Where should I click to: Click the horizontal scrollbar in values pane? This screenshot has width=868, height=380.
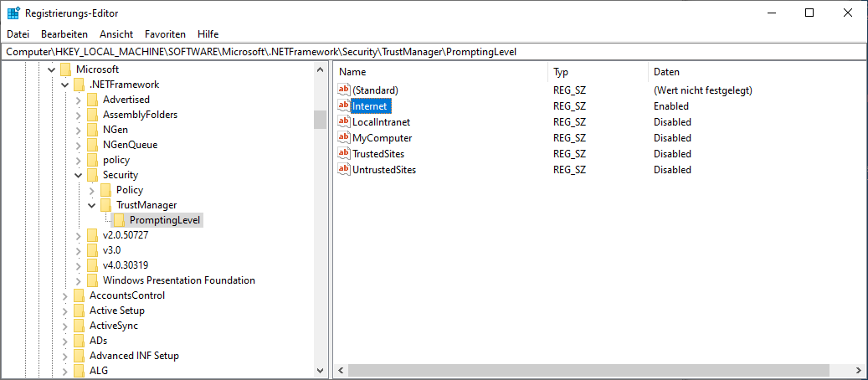pyautogui.click(x=586, y=370)
